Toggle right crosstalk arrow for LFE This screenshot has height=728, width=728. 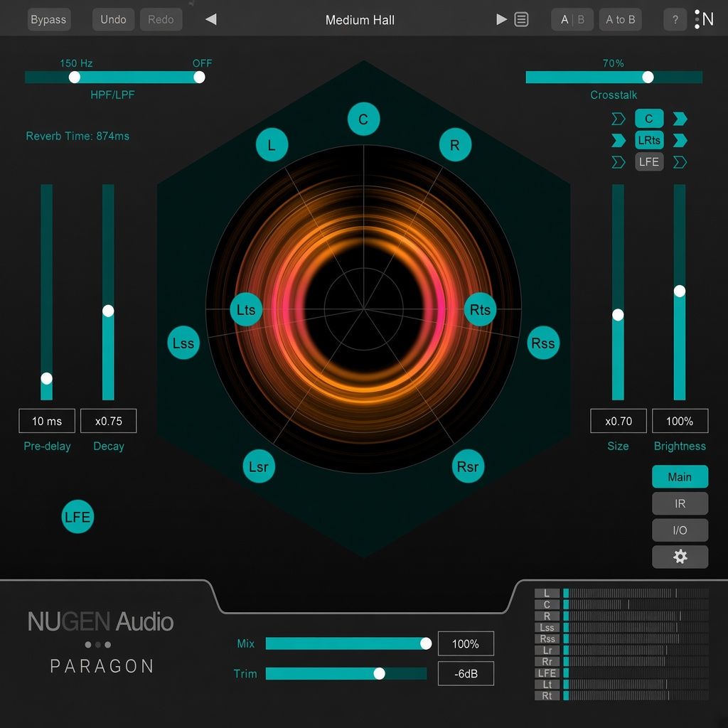pos(680,162)
